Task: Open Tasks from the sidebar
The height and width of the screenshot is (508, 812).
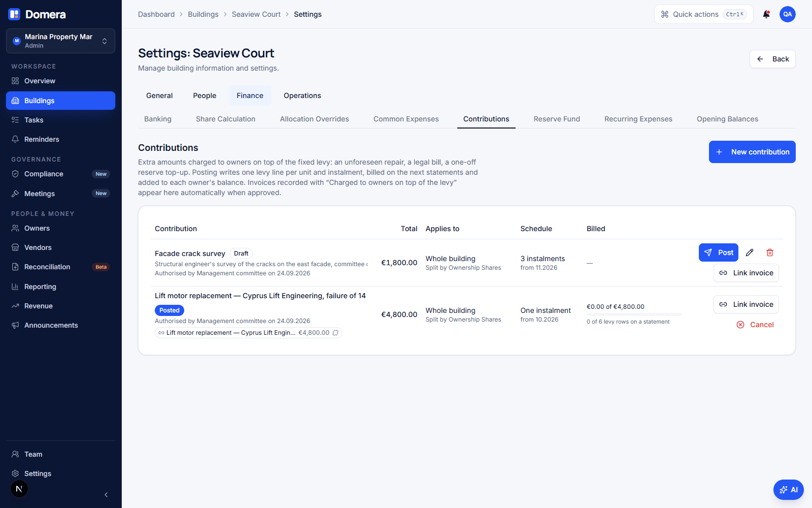Action: tap(60, 120)
